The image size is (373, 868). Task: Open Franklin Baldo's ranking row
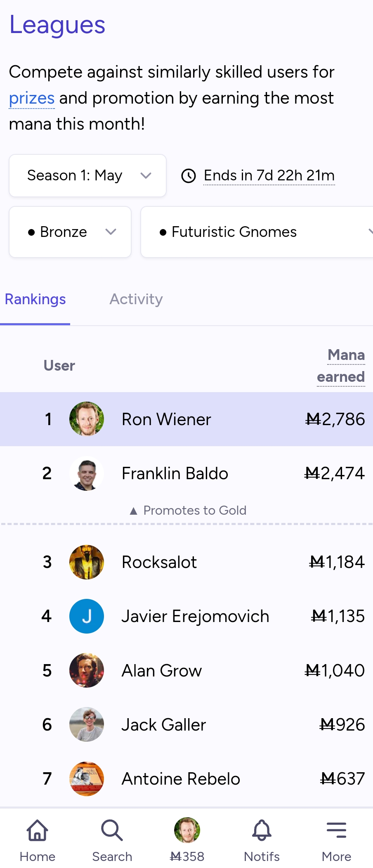pyautogui.click(x=186, y=473)
